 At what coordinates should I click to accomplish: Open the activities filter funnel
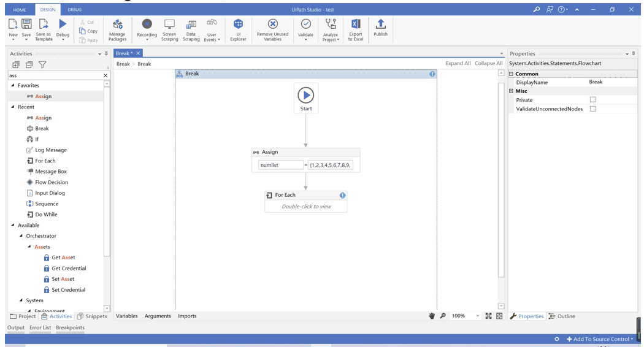tap(42, 64)
